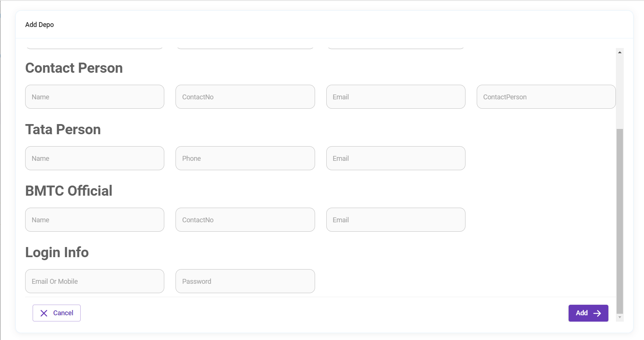Click Contact Person ContactNo field
This screenshot has width=644, height=340.
click(245, 97)
